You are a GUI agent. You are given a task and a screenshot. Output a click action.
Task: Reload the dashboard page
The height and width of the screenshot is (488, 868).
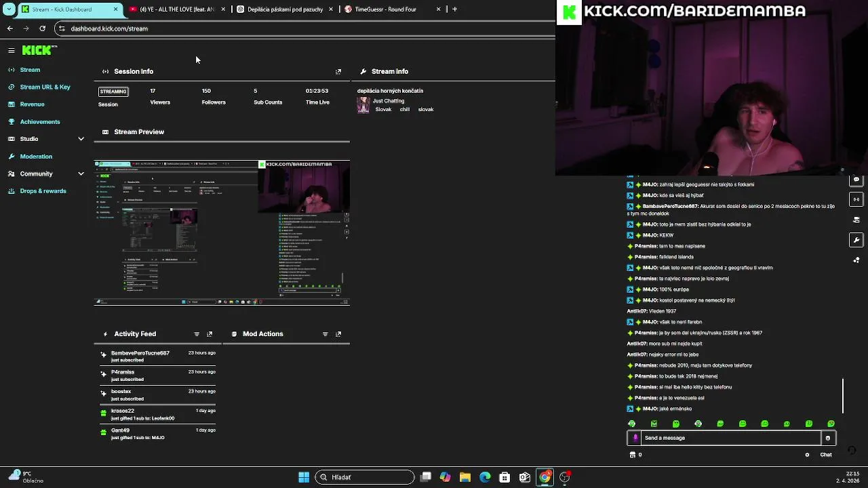42,28
